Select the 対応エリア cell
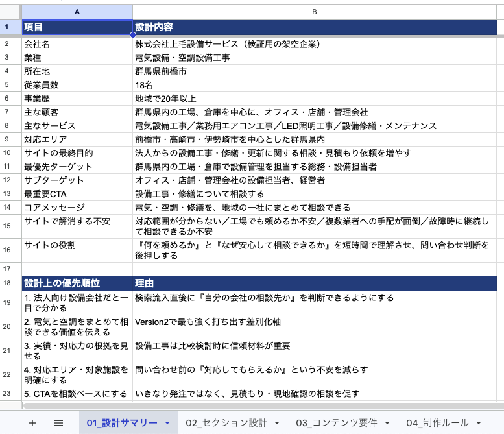The image size is (504, 434). click(x=77, y=139)
